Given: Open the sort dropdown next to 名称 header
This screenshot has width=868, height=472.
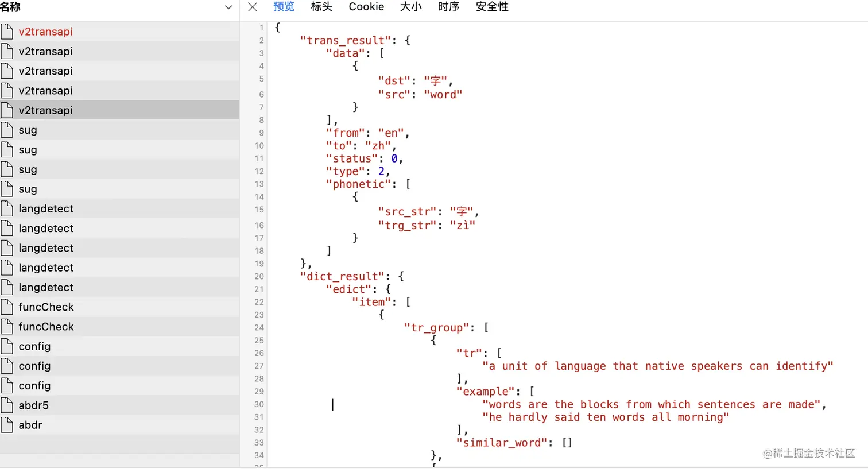Looking at the screenshot, I should 228,7.
